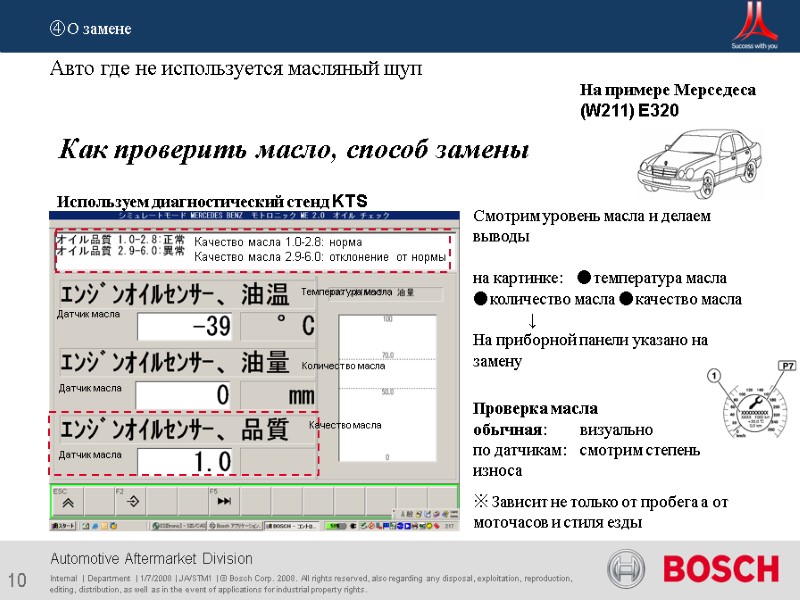The image size is (800, 600).
Task: Click the ESC double up-arrow back button
Action: click(x=67, y=503)
